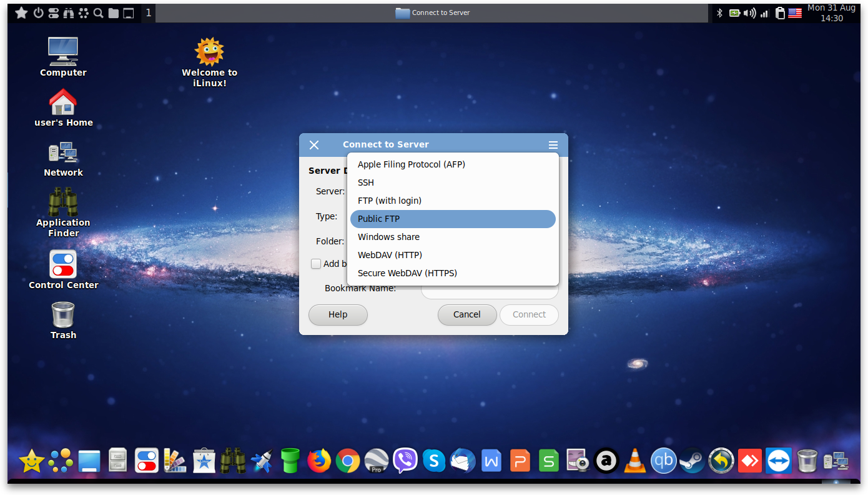This screenshot has width=868, height=495.
Task: Open WPS Writer from the dock
Action: click(x=491, y=461)
